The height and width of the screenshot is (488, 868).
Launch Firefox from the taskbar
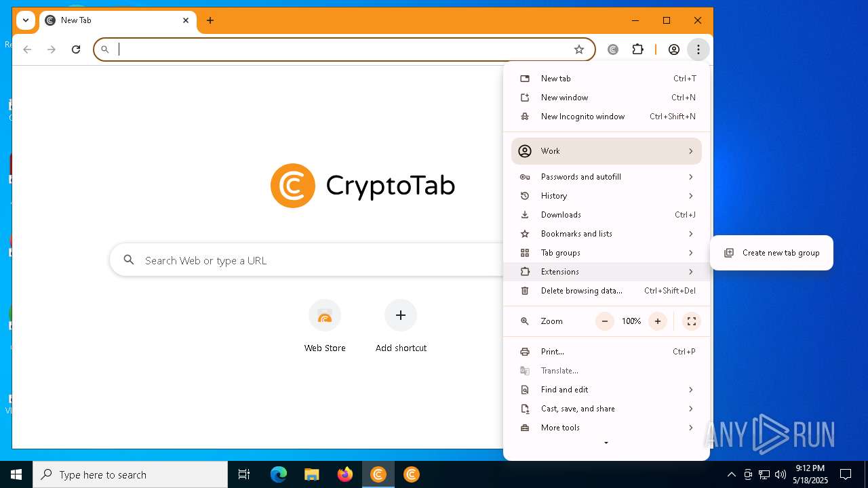point(344,474)
